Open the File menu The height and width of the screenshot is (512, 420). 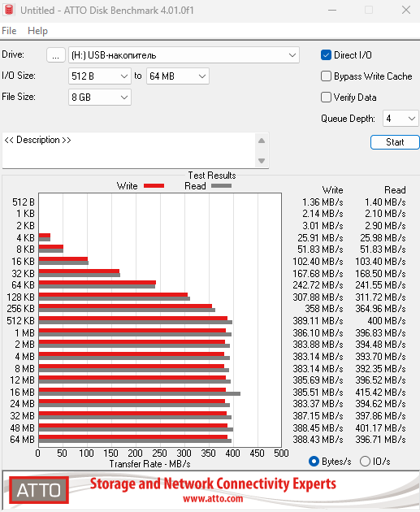tap(9, 31)
